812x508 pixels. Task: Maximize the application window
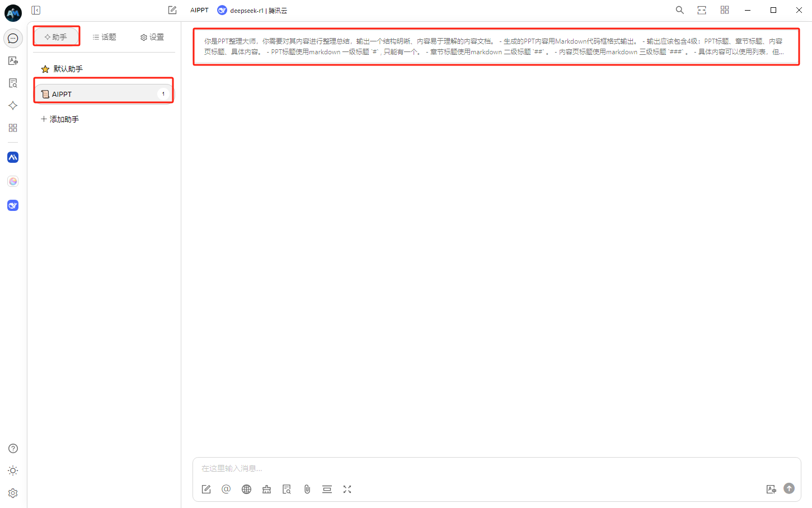[x=773, y=10]
